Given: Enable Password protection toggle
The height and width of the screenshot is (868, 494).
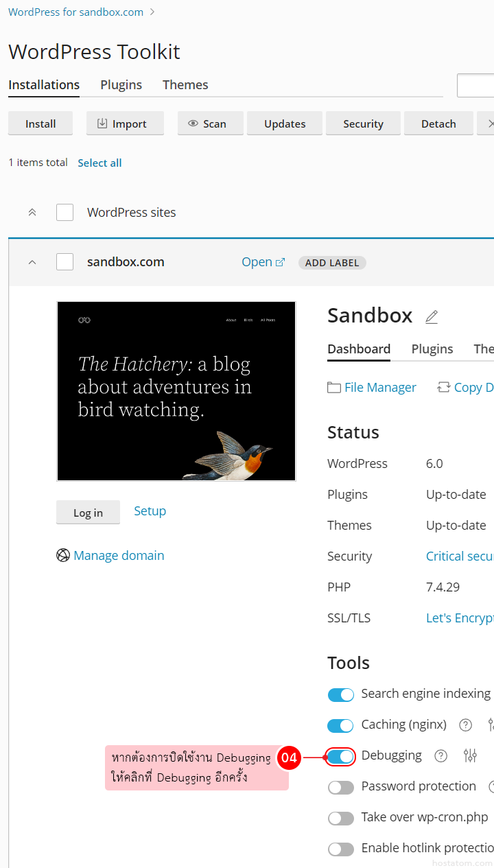Looking at the screenshot, I should (341, 787).
